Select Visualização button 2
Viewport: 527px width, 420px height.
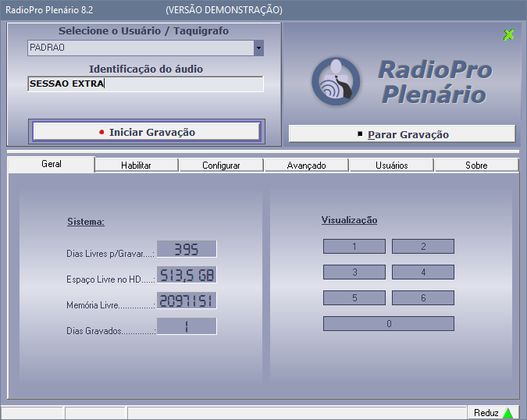pyautogui.click(x=423, y=246)
